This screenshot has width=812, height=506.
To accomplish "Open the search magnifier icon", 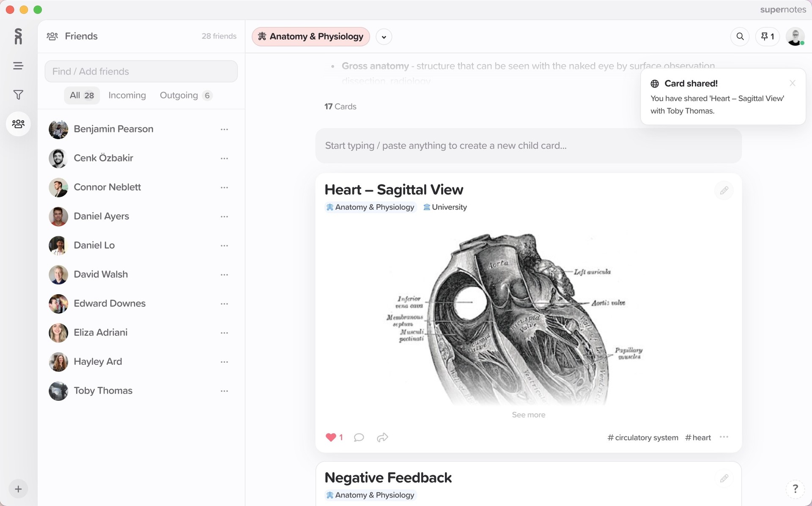I will pyautogui.click(x=740, y=36).
